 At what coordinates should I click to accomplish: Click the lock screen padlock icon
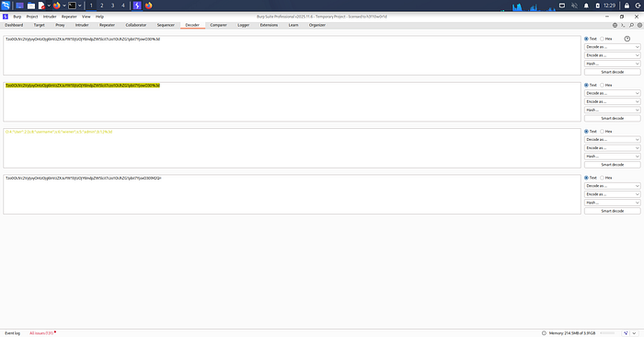pyautogui.click(x=627, y=6)
